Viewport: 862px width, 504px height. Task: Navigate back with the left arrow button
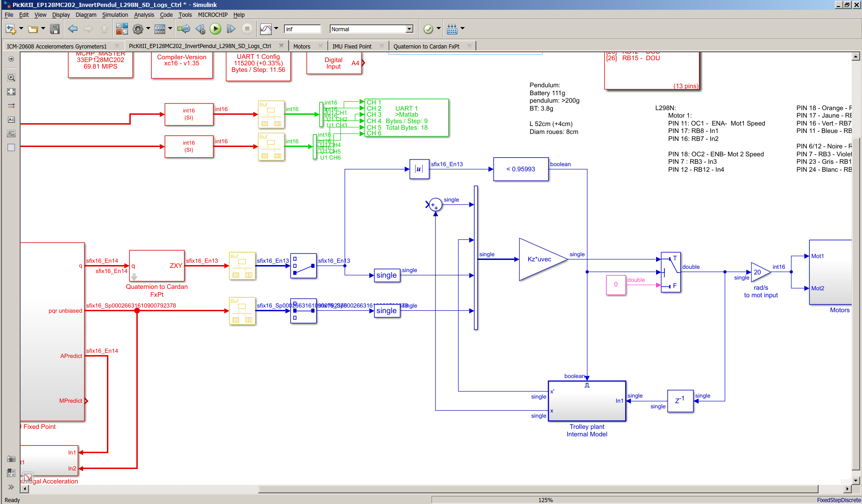[73, 28]
